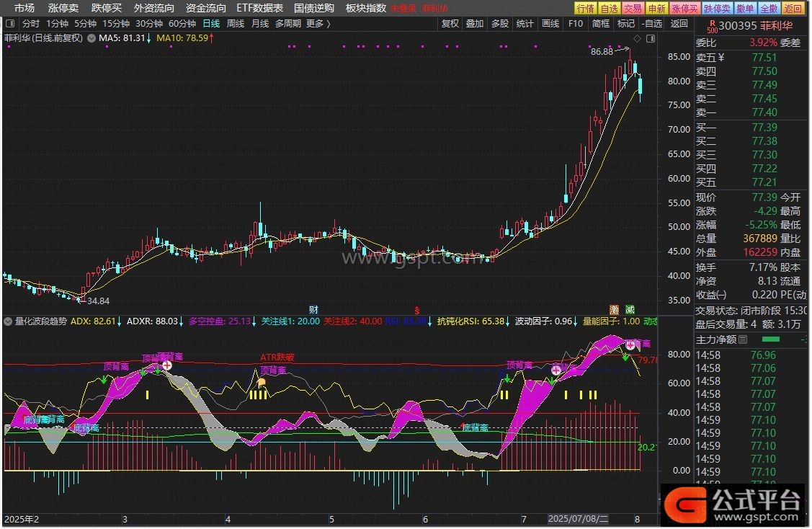812x529 pixels.
Task: Click the 财 marker on the chart bottom
Action: pyautogui.click(x=314, y=310)
